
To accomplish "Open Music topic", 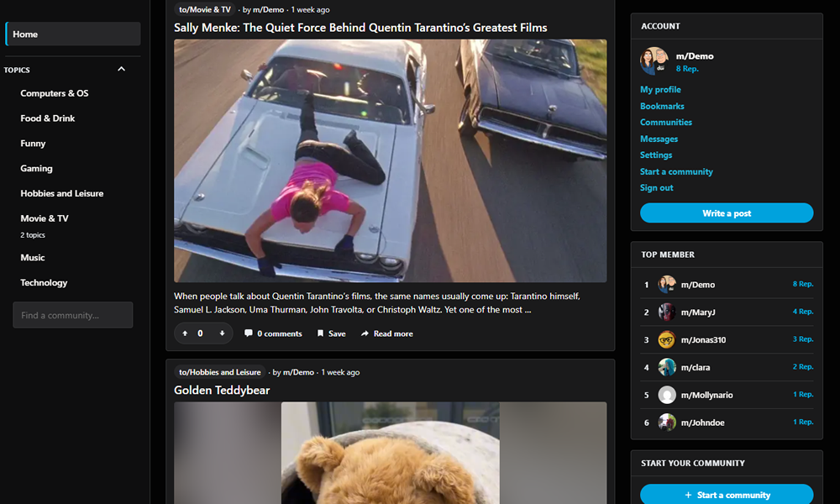I will click(x=33, y=258).
